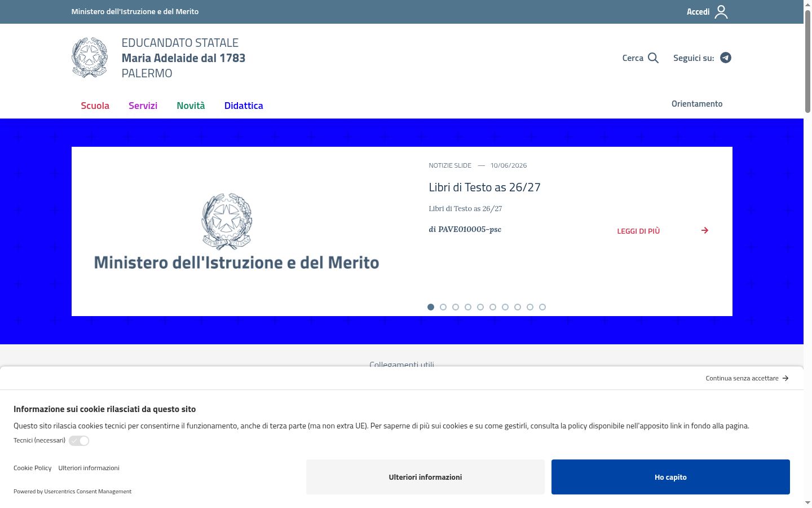Open the Novità menu

click(191, 106)
